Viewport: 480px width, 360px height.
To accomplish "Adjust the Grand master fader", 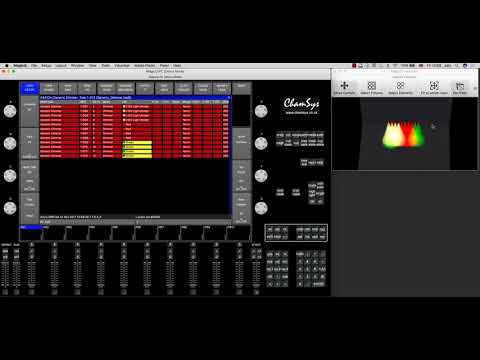I will pos(5,274).
